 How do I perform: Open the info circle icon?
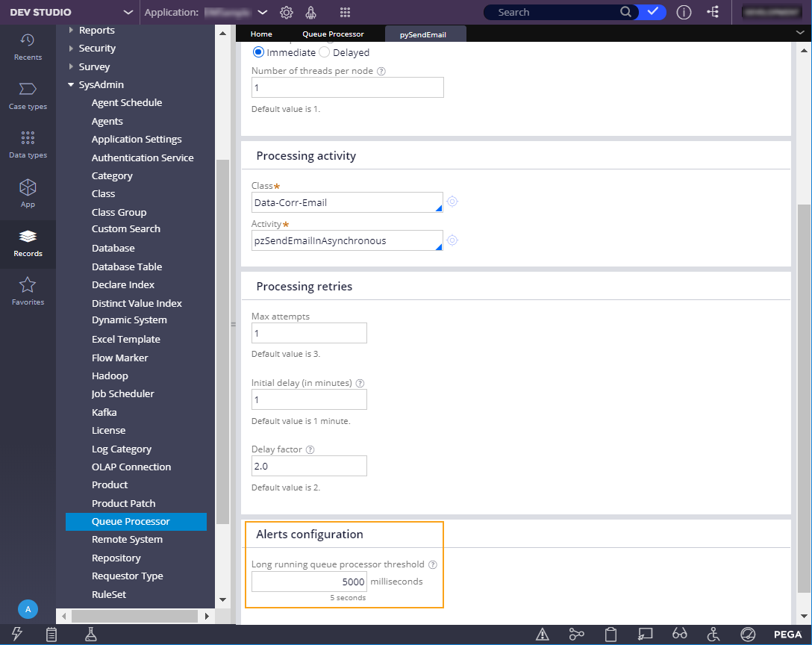coord(684,13)
